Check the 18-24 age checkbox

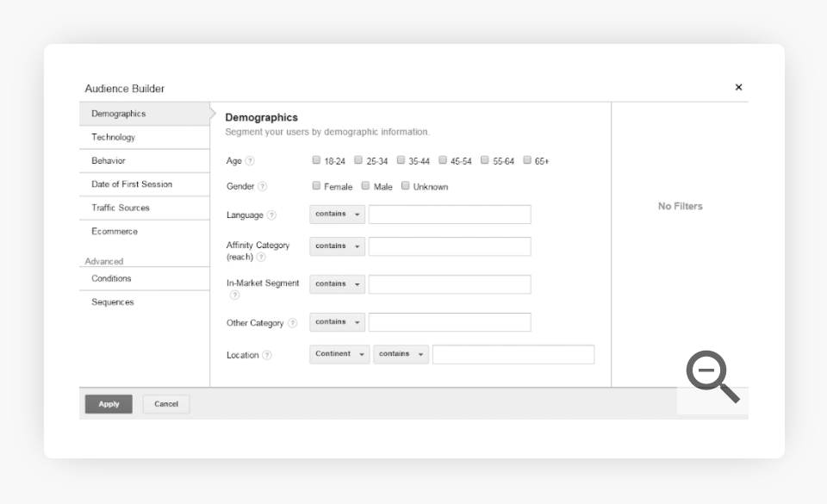tap(316, 160)
